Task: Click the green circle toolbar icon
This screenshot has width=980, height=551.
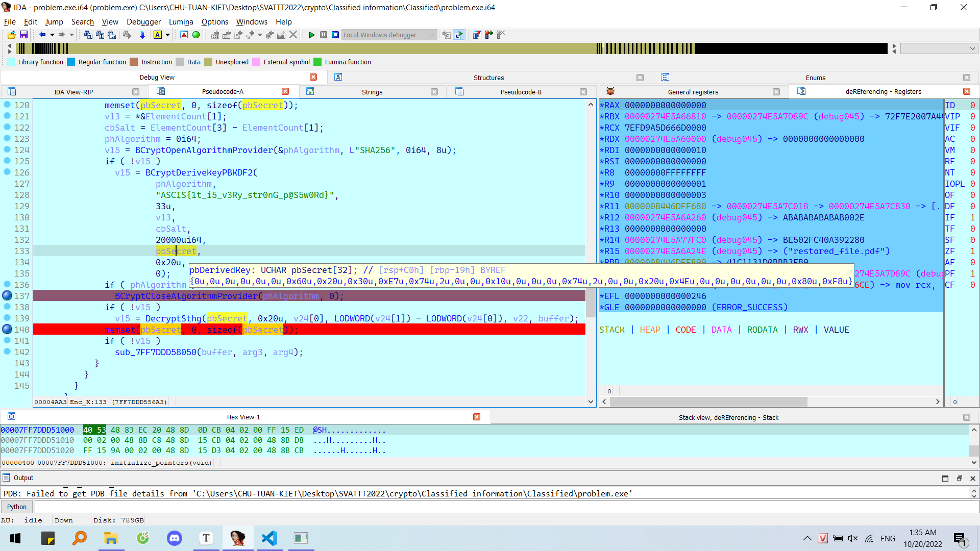Action: [x=196, y=35]
